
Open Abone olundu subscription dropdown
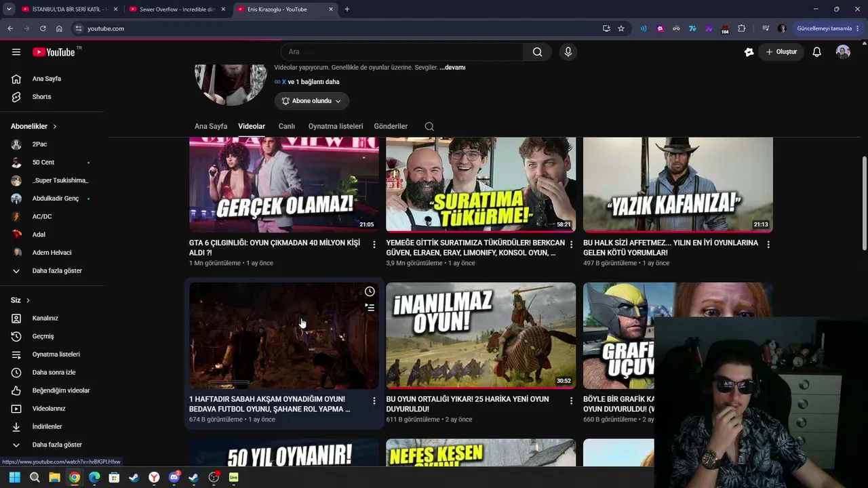tap(312, 101)
